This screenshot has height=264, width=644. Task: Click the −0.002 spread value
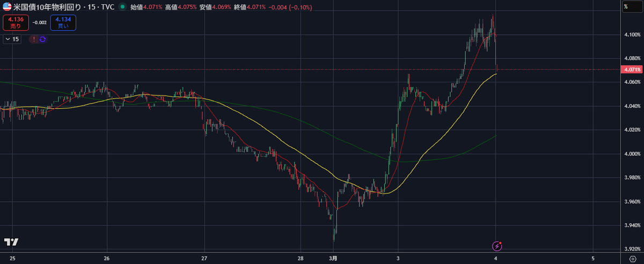[x=39, y=23]
